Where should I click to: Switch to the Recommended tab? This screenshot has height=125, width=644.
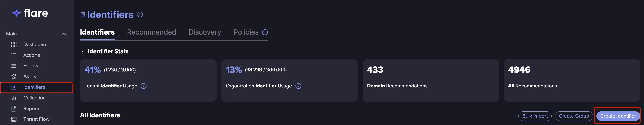point(152,32)
